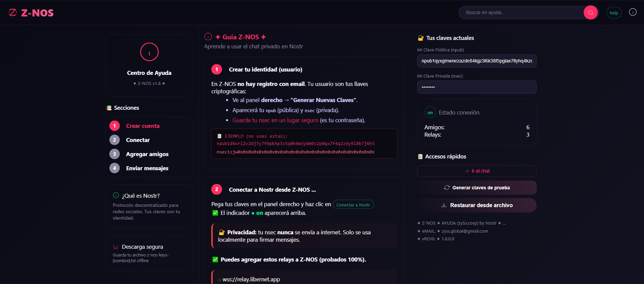Select Crear cuenta in Secciones
This screenshot has height=284, width=644.
(x=143, y=126)
